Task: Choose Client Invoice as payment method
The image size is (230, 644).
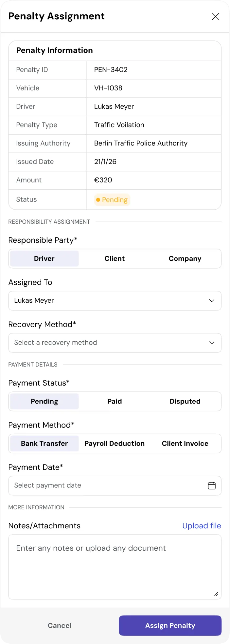Action: [185, 443]
